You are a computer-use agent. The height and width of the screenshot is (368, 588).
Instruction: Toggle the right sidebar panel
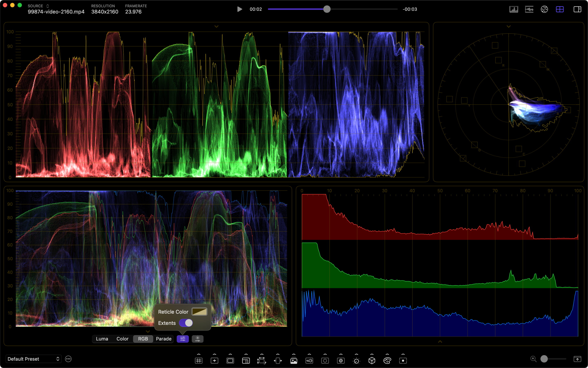(x=577, y=9)
